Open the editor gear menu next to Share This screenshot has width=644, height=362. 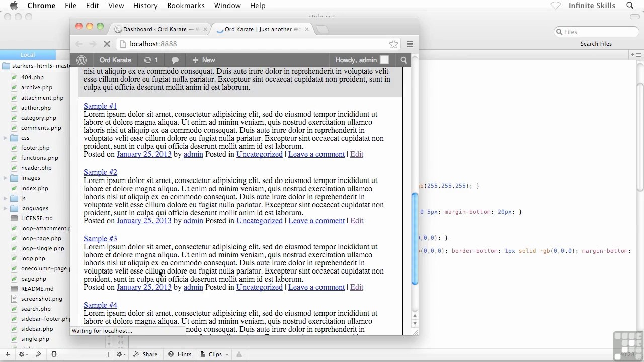(121, 354)
